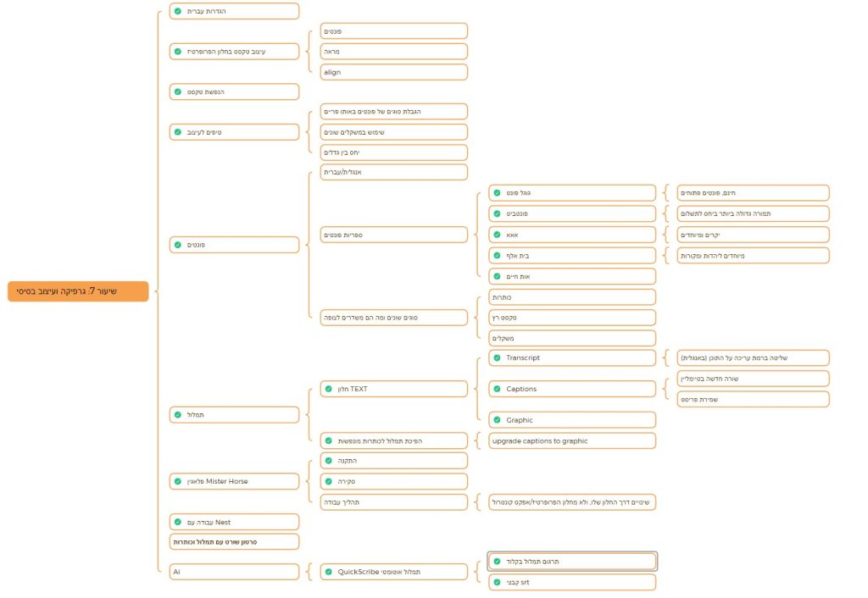Click the green check on the Graphic node
The height and width of the screenshot is (598, 868).
click(x=497, y=420)
